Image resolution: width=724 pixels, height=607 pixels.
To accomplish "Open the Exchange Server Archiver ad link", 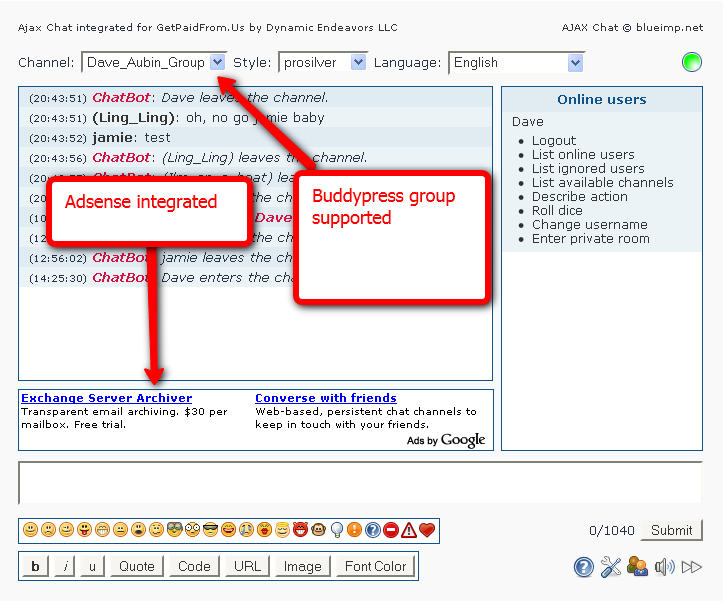I will point(106,398).
